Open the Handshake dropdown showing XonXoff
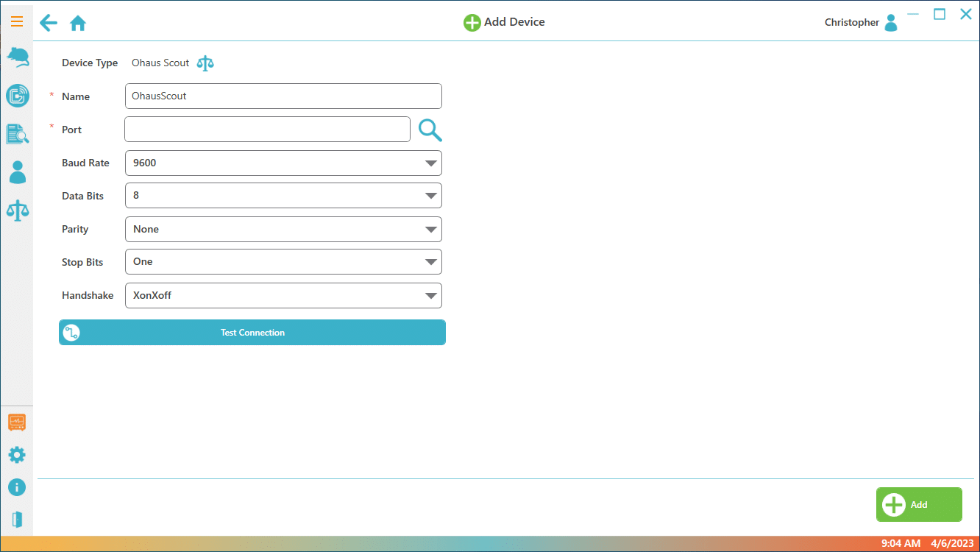This screenshot has height=552, width=980. tap(283, 295)
